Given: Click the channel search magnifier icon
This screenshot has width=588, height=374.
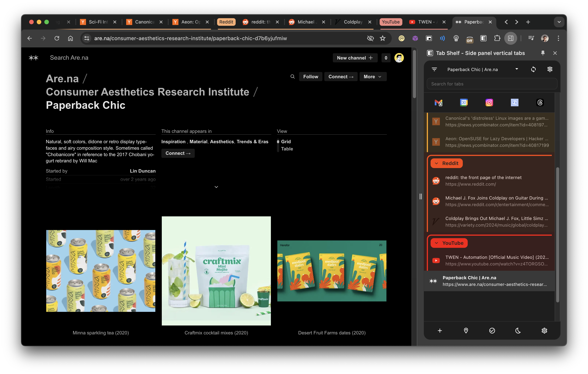Looking at the screenshot, I should click(292, 77).
